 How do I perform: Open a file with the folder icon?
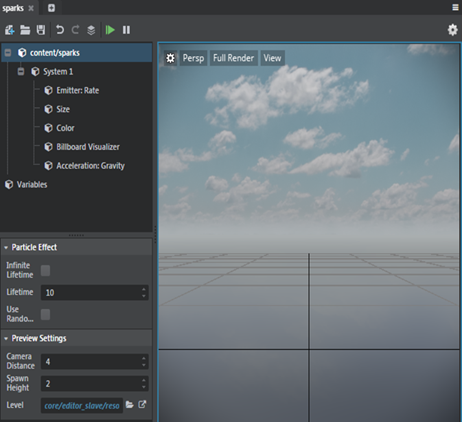coord(25,30)
